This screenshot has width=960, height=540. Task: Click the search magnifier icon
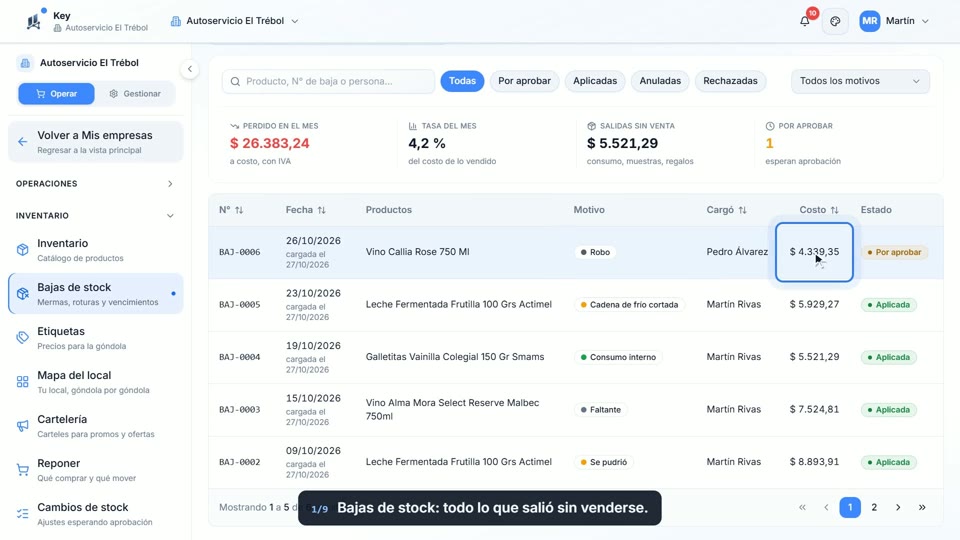click(x=235, y=81)
